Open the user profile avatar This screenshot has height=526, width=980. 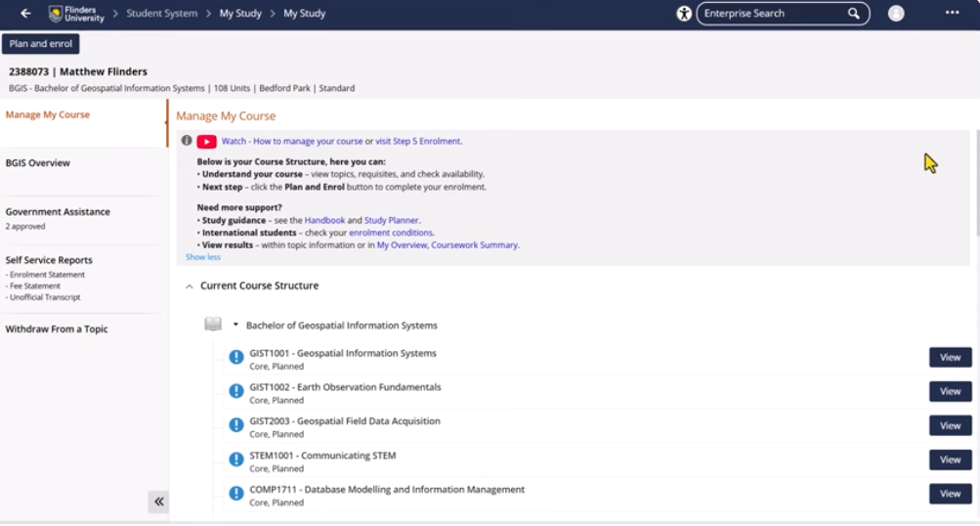coord(896,14)
